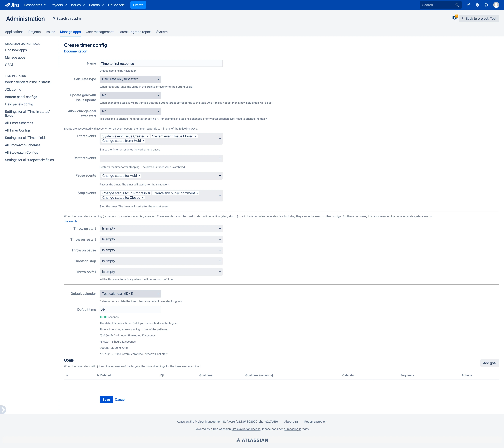The height and width of the screenshot is (448, 504).
Task: Click the Default time input field
Action: (x=130, y=310)
